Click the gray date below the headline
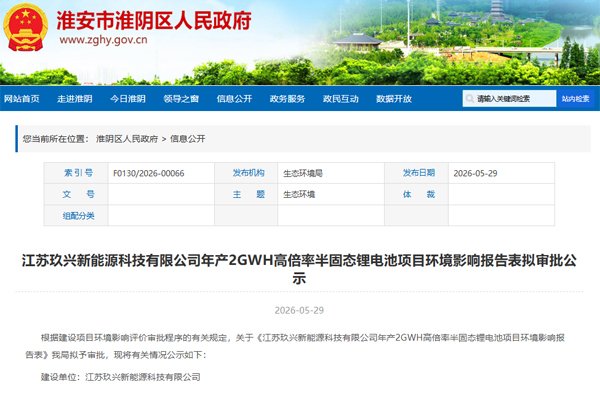Image resolution: width=600 pixels, height=400 pixels. point(299,310)
